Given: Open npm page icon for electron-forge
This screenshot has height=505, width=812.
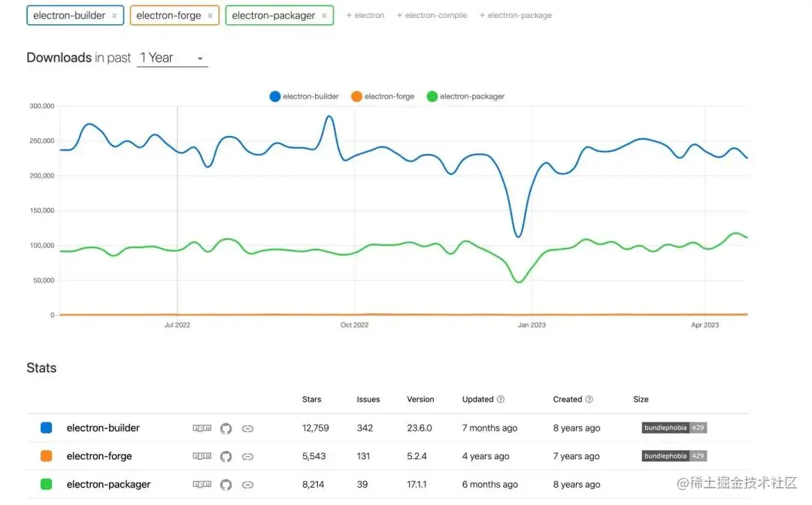Looking at the screenshot, I should (x=202, y=456).
